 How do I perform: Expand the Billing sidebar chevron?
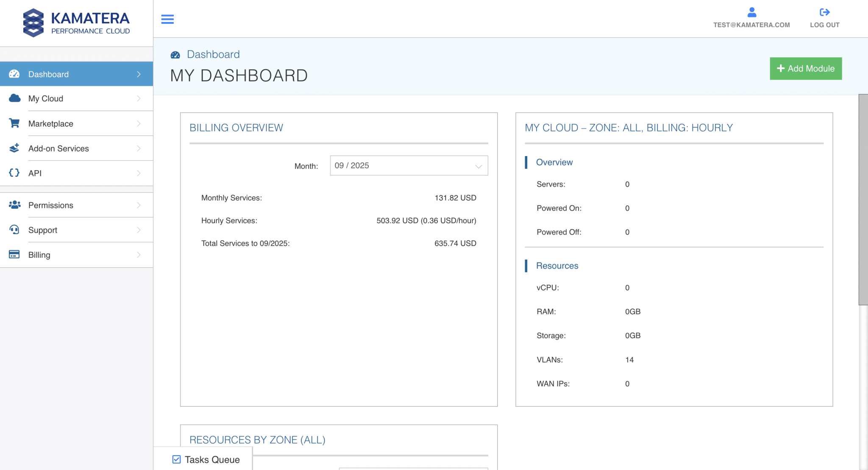139,255
